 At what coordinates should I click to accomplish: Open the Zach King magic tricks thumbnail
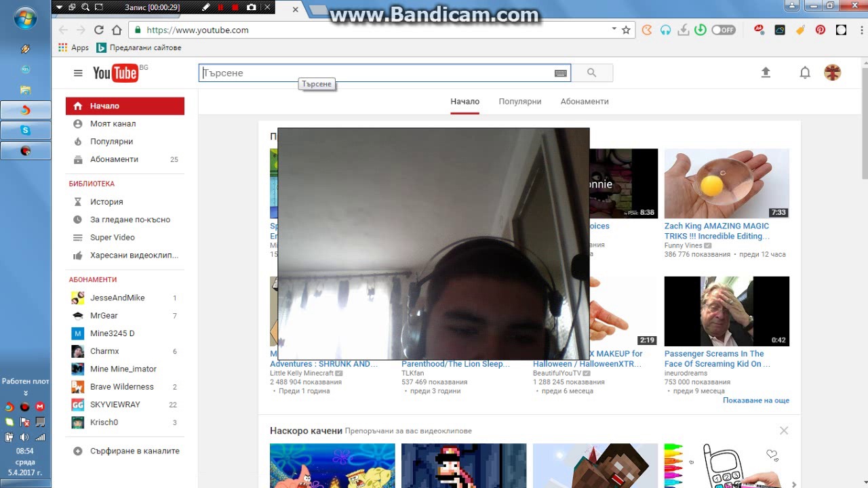tap(726, 183)
